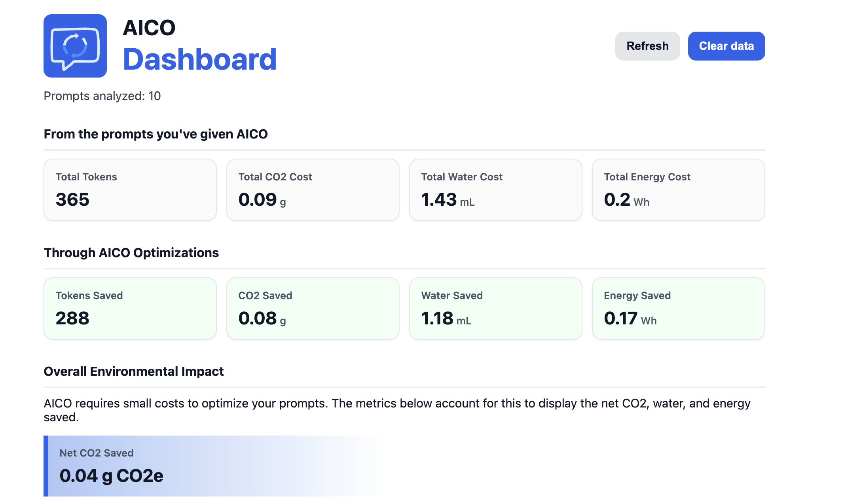
Task: Click the Dashboard title heading
Action: tap(199, 59)
